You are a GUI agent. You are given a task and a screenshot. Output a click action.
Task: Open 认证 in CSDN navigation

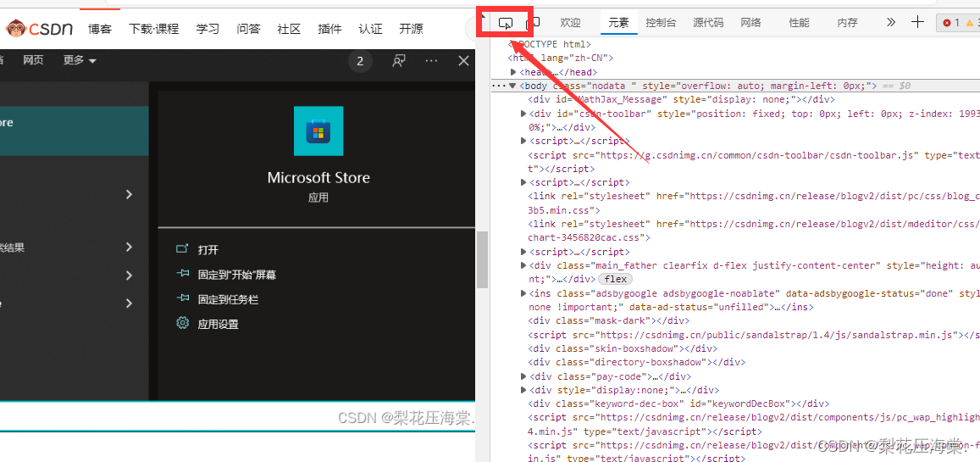371,29
